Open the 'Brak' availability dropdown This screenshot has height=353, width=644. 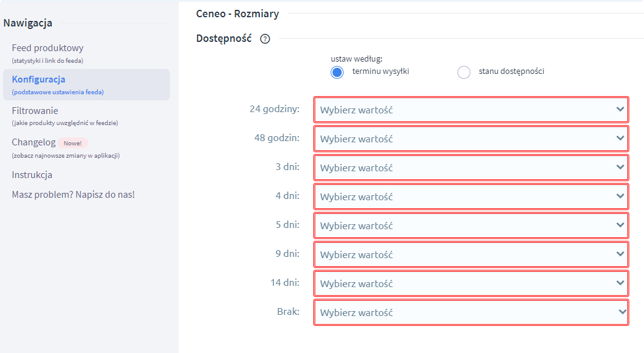(471, 312)
